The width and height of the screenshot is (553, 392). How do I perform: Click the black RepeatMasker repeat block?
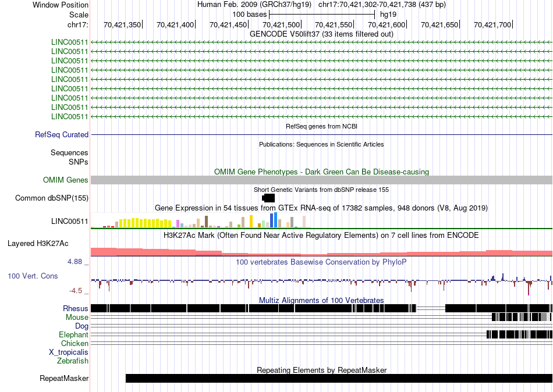point(339,378)
